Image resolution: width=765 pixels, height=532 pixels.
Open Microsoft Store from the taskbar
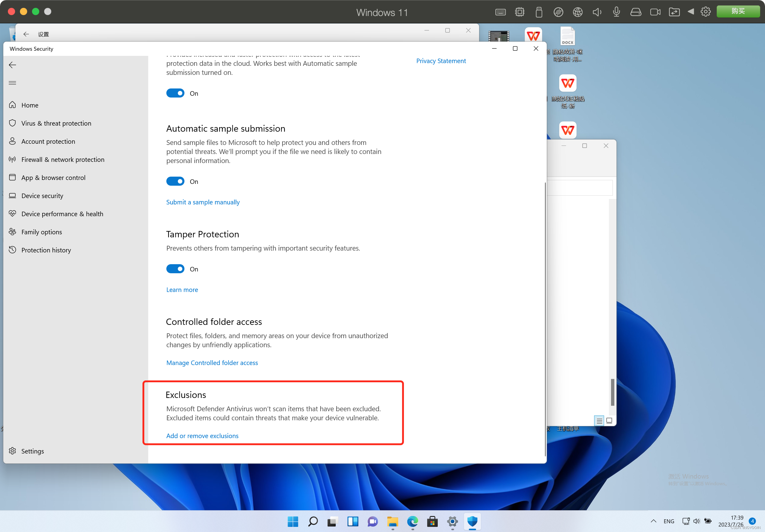pos(433,521)
